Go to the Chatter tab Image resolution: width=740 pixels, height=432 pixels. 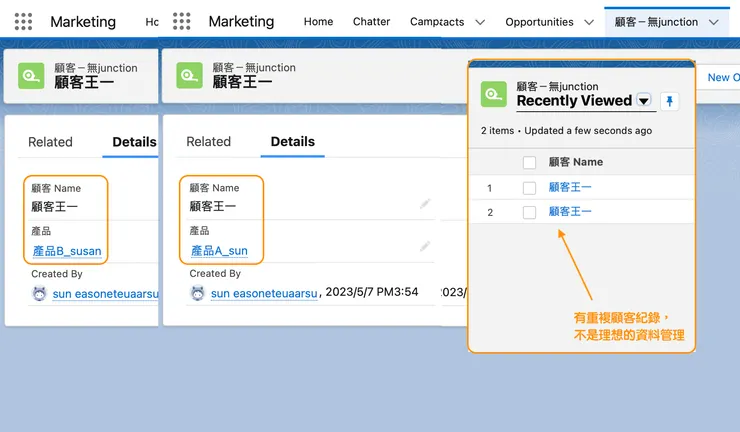tap(372, 22)
